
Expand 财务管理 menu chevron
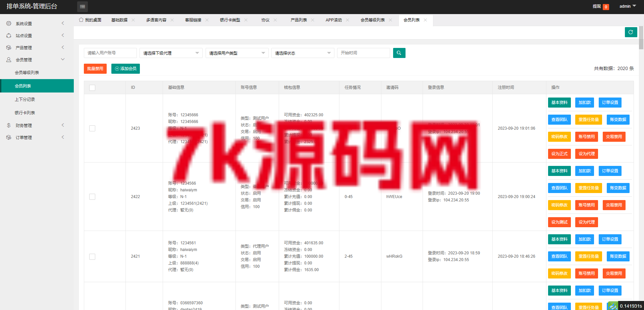63,125
